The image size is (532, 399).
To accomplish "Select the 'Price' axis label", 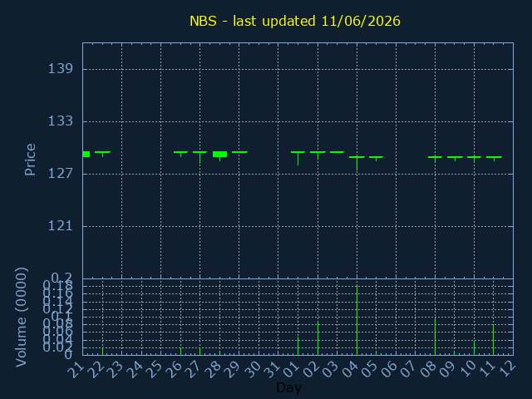I will [x=30, y=160].
